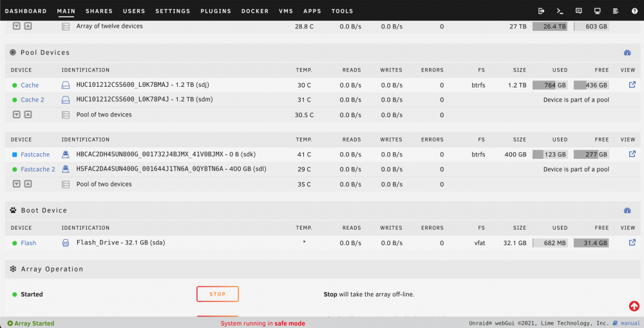
Task: Select the Main tab
Action: pyautogui.click(x=66, y=11)
